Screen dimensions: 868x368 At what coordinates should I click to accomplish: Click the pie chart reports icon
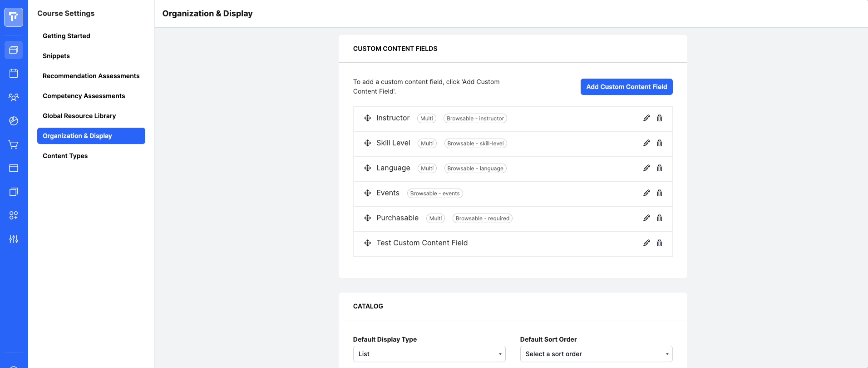click(14, 121)
